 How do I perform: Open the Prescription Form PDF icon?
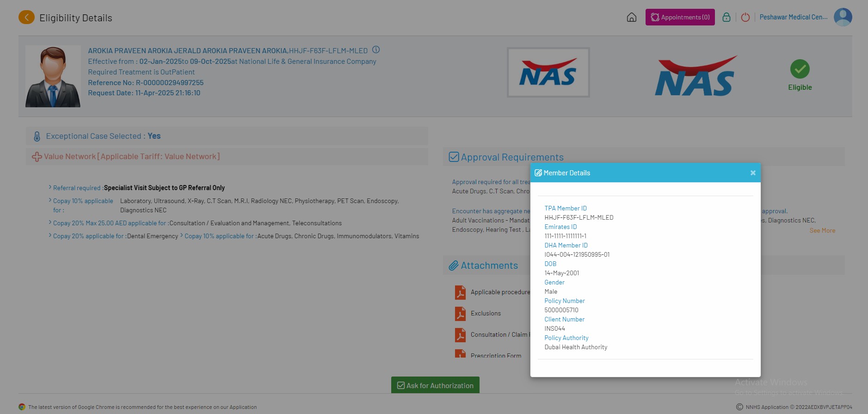pos(460,354)
